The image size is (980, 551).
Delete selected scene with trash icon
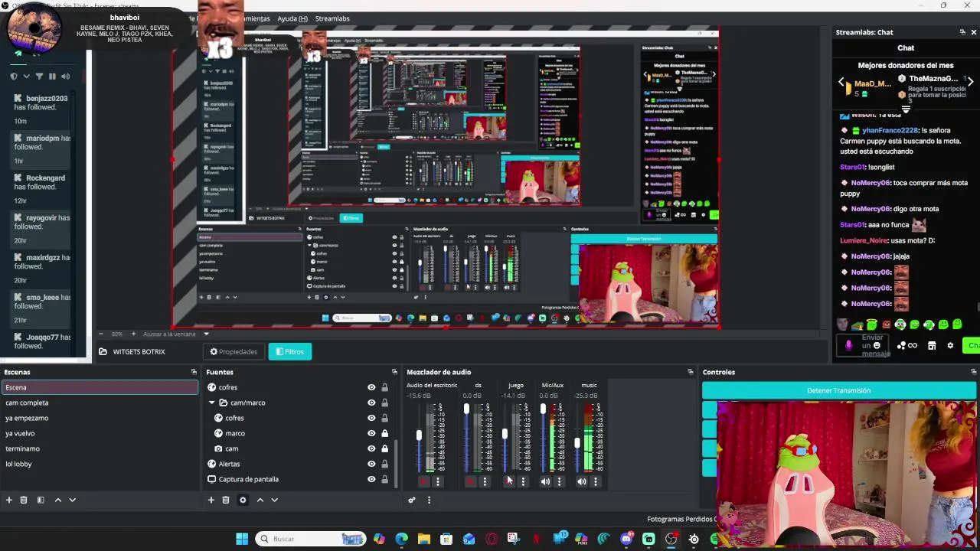click(24, 500)
